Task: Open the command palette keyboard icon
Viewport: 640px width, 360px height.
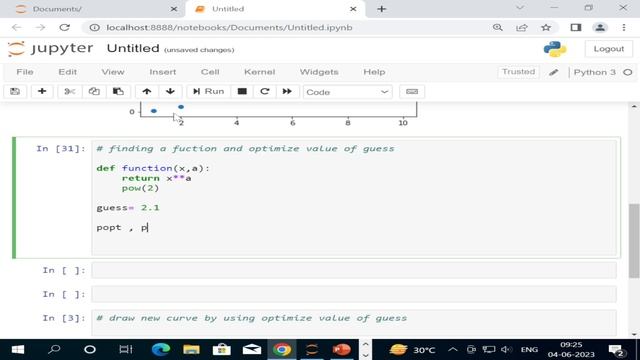Action: click(412, 91)
